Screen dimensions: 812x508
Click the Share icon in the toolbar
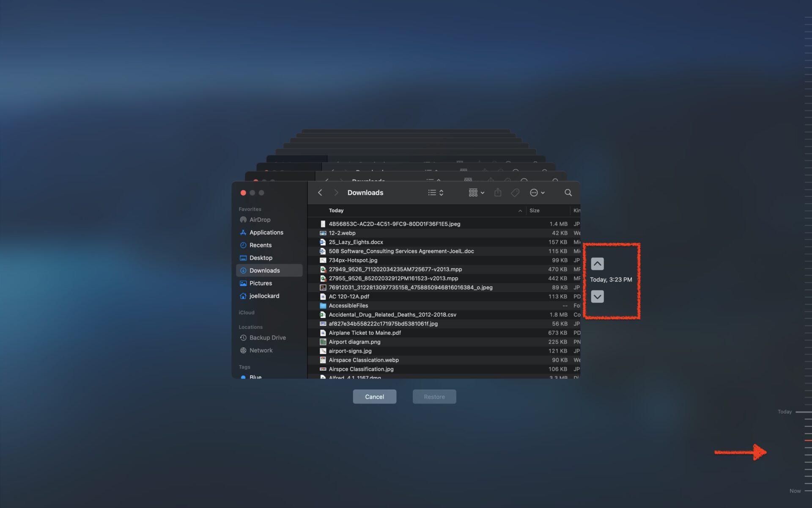pos(498,192)
